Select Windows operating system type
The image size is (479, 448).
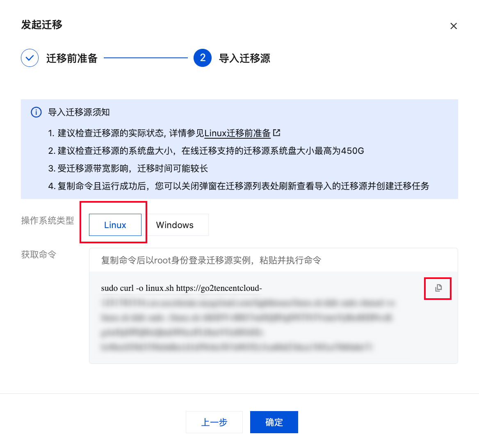coord(175,225)
